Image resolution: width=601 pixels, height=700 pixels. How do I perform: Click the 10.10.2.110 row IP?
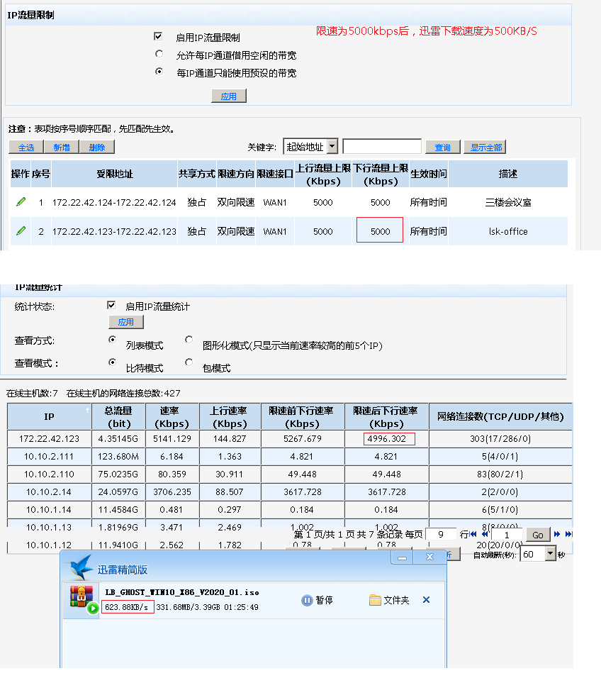[x=49, y=474]
